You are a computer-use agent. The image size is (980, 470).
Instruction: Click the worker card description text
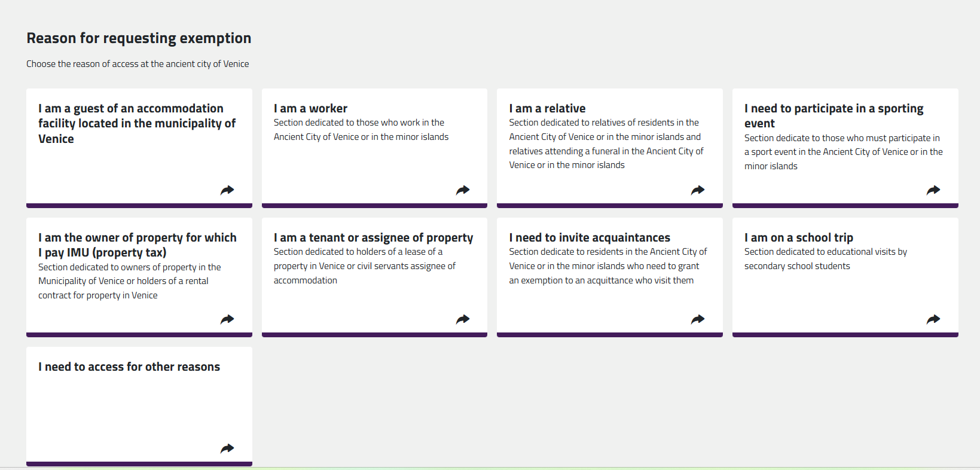coord(361,130)
